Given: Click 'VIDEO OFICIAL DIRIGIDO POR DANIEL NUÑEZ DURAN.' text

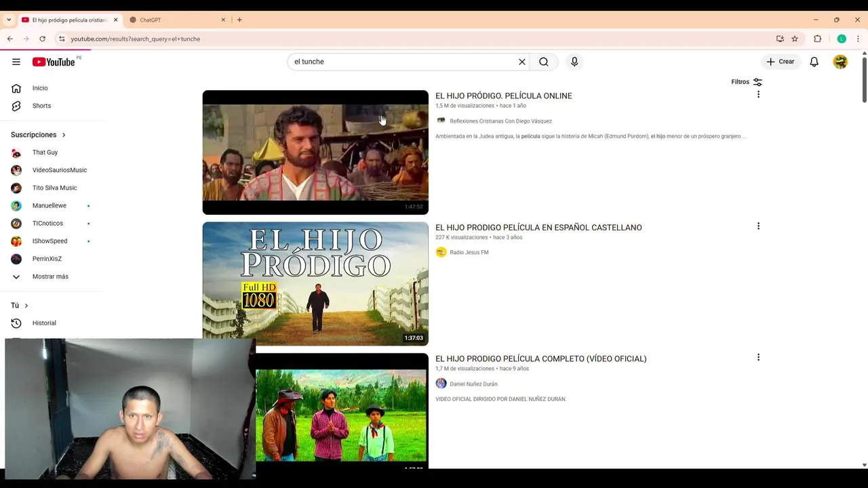Looking at the screenshot, I should 500,399.
